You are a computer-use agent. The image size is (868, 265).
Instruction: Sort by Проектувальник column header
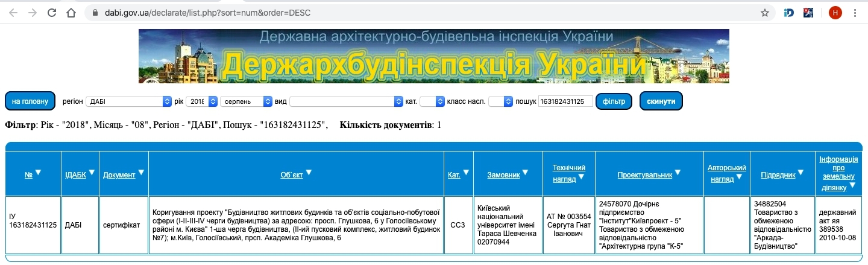[x=644, y=175]
